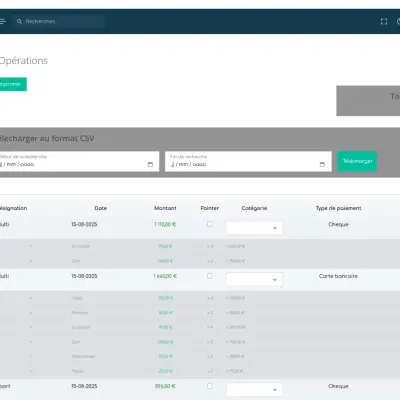Open the hamburger navigation menu
Viewport: 400px width, 400px height.
pyautogui.click(x=3, y=21)
